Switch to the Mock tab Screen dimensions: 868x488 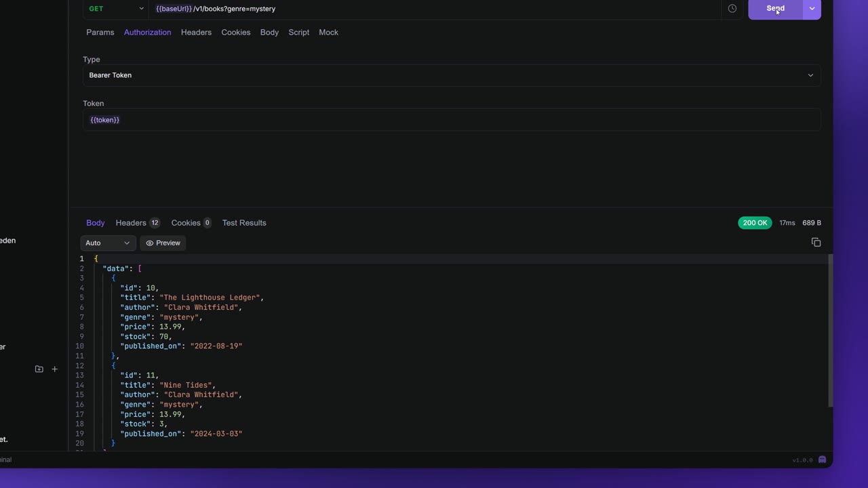click(328, 33)
